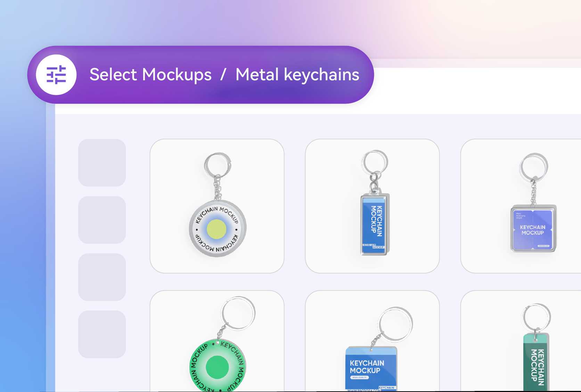
Task: Click the key ring on the blue horizontal keychain
Action: [395, 324]
